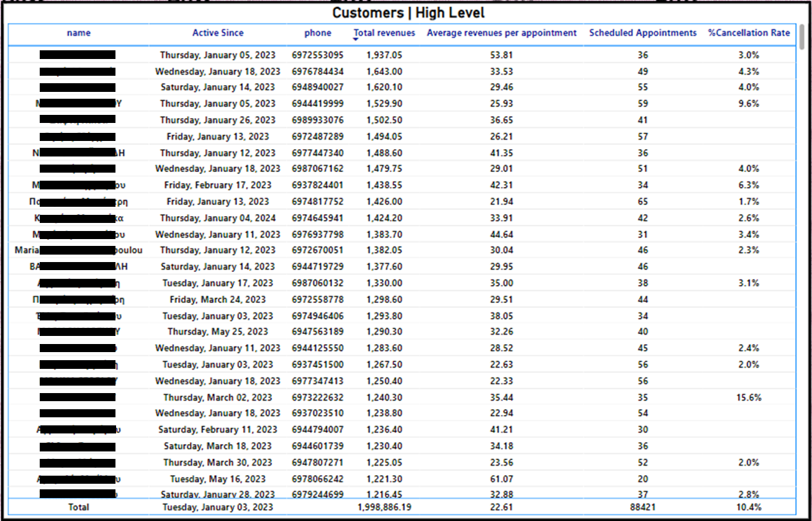Screen dimensions: 812x521
Task: Select phone number 6944419999
Action: tap(317, 104)
